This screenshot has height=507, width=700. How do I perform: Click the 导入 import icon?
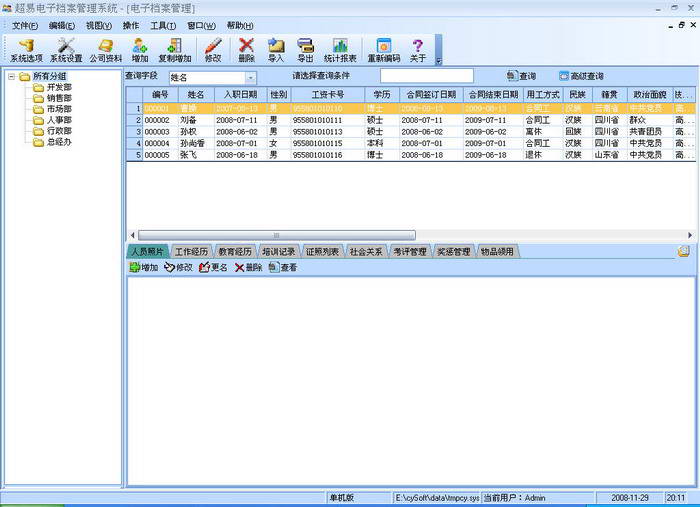point(276,50)
